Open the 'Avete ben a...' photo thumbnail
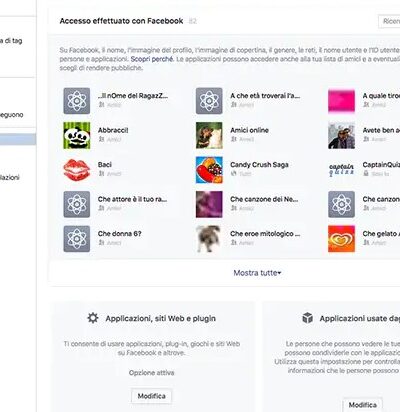This screenshot has width=400, height=412. pos(341,135)
